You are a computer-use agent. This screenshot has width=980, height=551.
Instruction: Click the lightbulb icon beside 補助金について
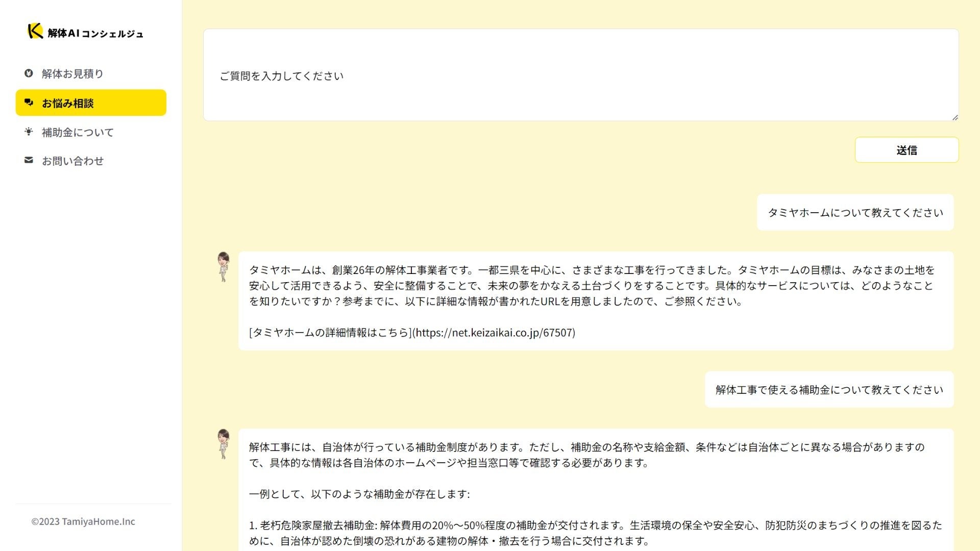29,132
